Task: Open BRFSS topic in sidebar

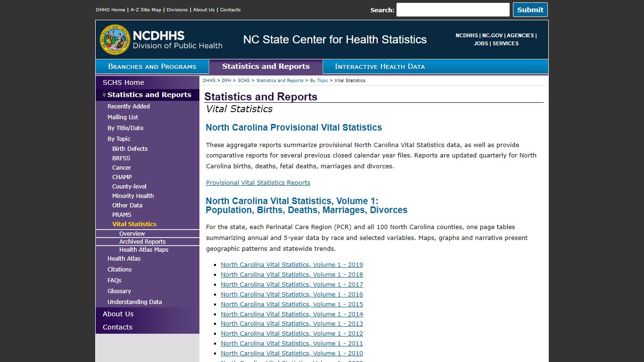Action: pyautogui.click(x=121, y=158)
